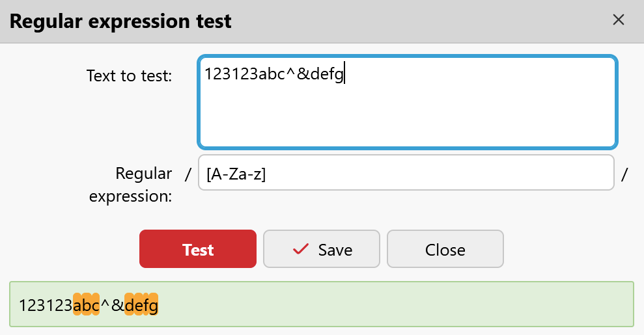Click empty green space right of result text
The height and width of the screenshot is (335, 644).
tap(391, 304)
